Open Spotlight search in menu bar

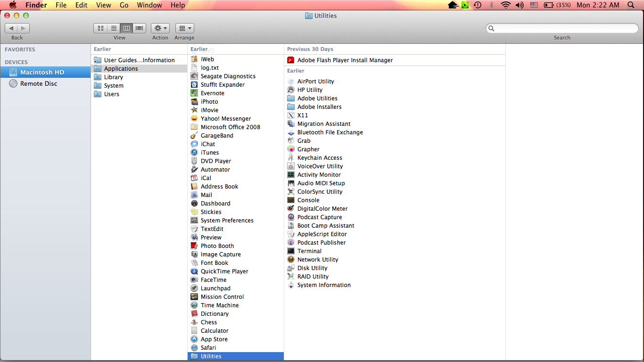pos(631,5)
